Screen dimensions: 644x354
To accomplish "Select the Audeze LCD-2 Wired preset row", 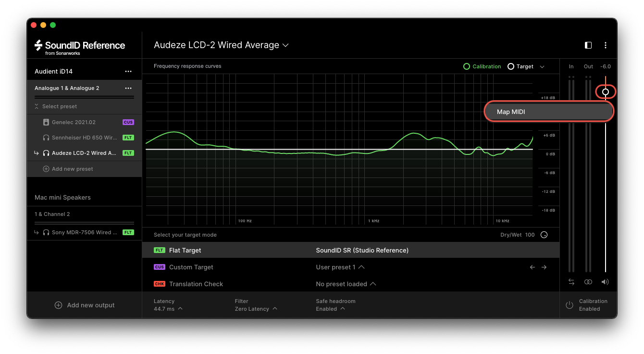I will pyautogui.click(x=84, y=153).
